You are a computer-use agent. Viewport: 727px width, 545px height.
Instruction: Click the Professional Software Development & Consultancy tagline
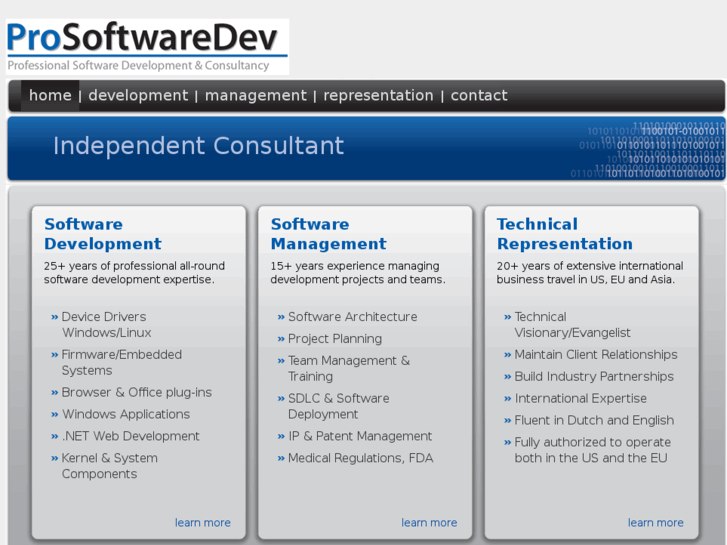click(x=138, y=65)
